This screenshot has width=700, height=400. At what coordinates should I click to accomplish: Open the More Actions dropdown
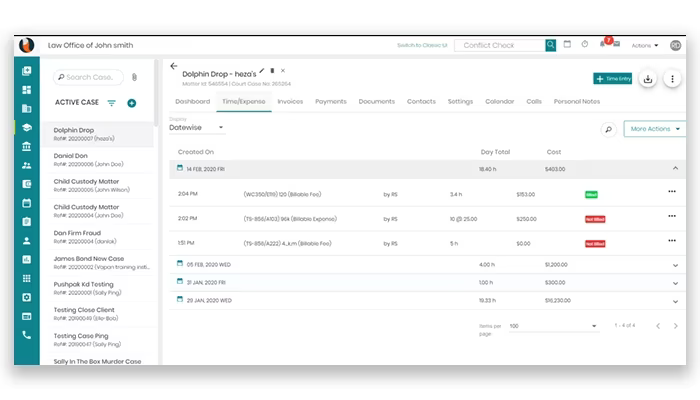[x=654, y=129]
